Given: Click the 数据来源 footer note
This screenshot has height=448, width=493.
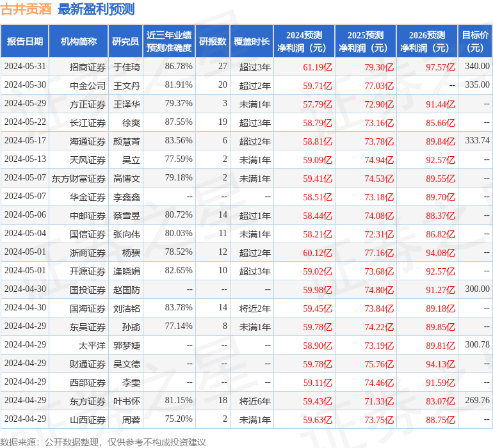Looking at the screenshot, I should click(103, 442).
